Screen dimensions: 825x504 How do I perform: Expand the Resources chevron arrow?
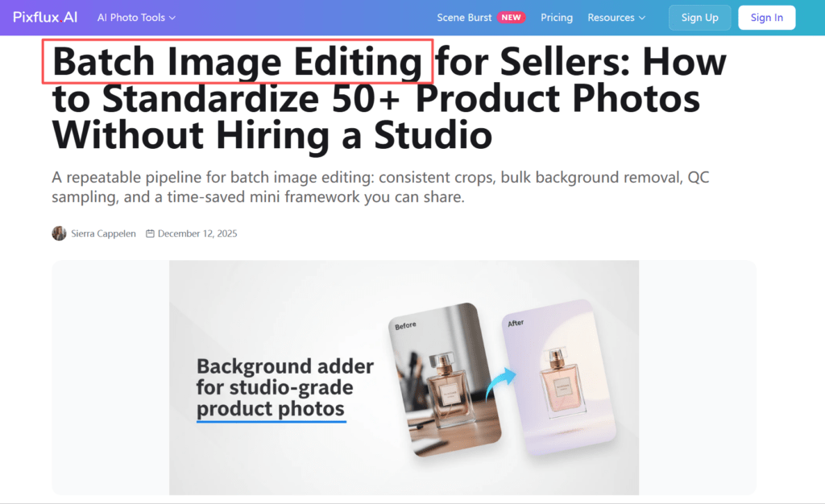[x=642, y=18]
